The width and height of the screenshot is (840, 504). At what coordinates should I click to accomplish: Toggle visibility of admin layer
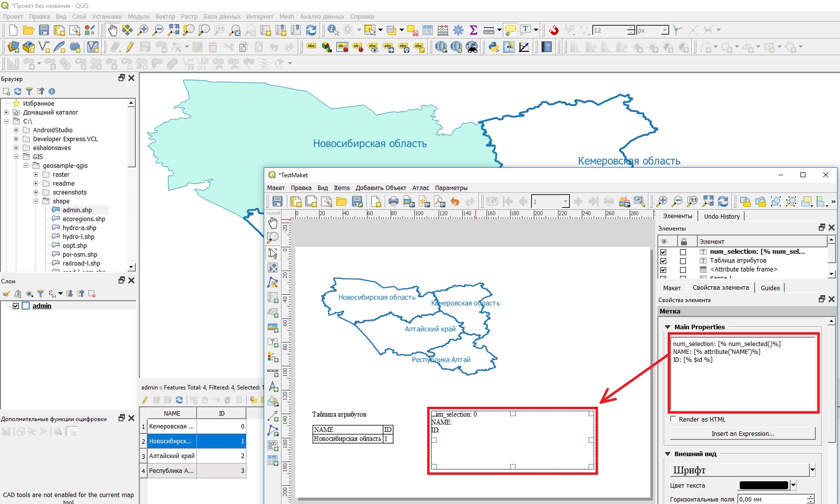(16, 306)
